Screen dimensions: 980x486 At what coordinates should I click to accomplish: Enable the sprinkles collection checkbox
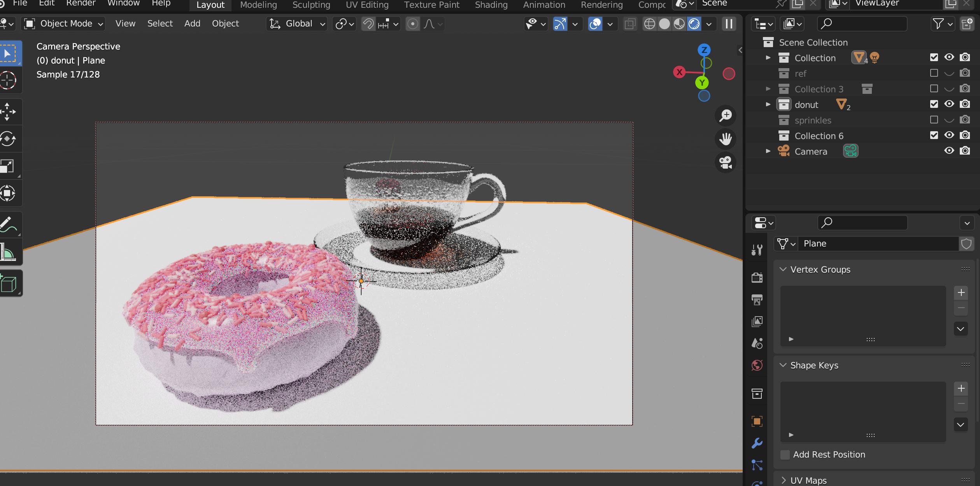pos(934,120)
